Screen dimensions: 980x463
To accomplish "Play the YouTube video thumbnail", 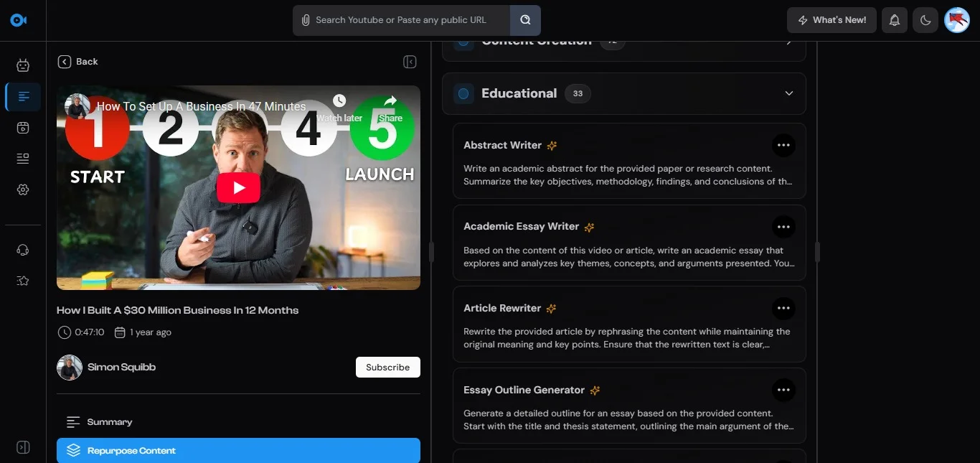I will 238,188.
